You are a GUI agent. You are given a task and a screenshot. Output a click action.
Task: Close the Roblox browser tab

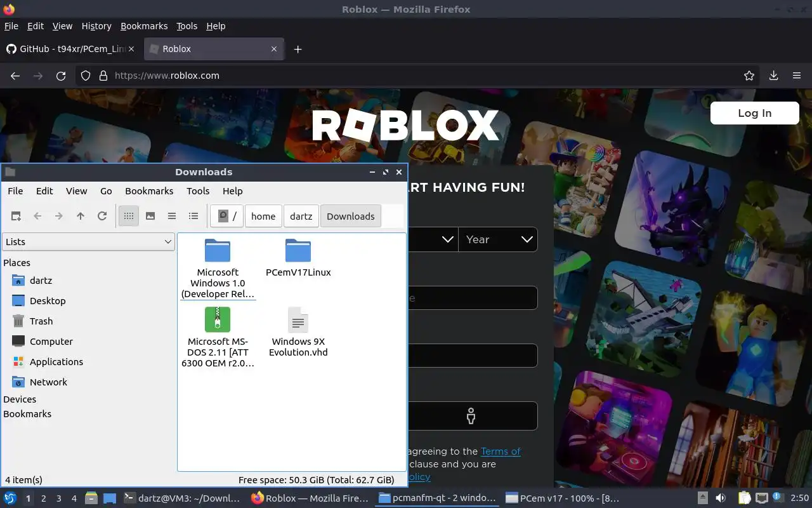[274, 49]
